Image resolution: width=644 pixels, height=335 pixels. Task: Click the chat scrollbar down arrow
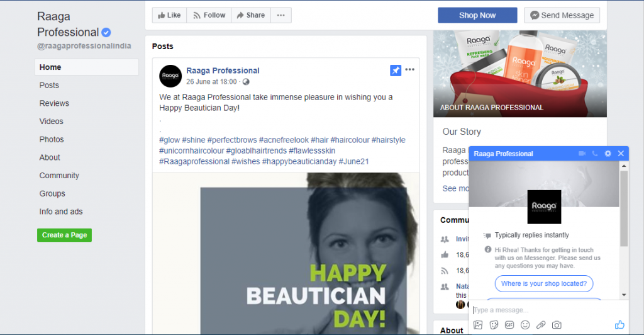point(624,295)
